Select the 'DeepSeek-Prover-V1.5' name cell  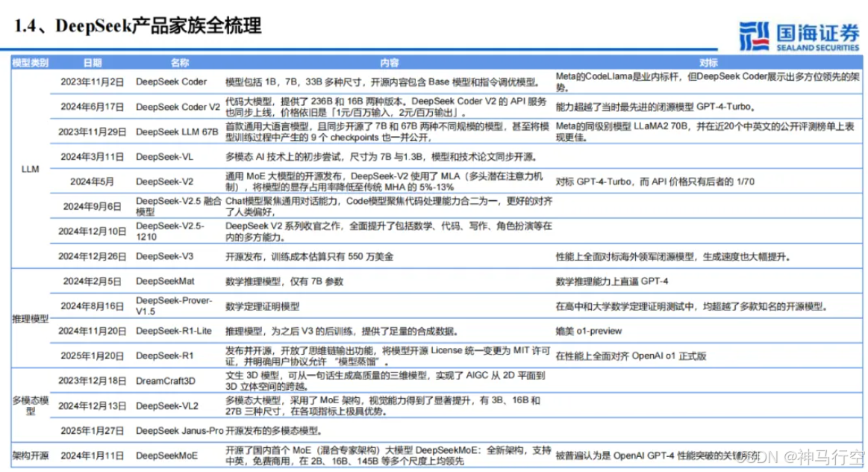[x=174, y=305]
